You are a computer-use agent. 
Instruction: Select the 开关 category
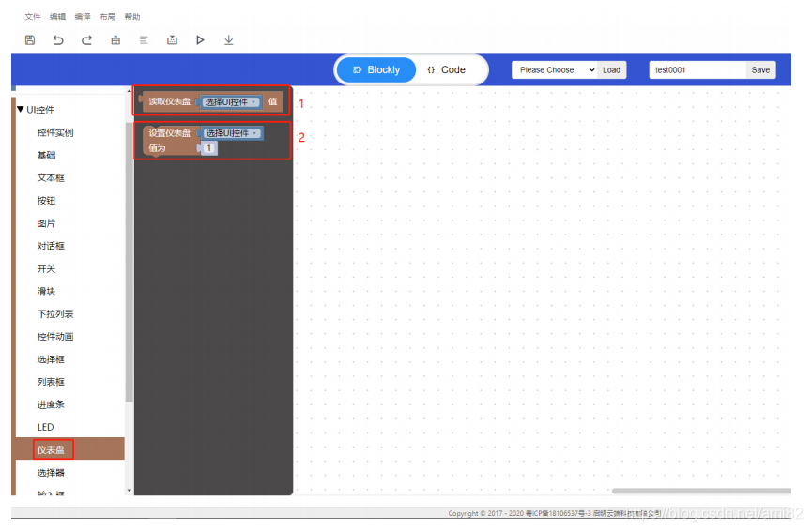click(x=46, y=268)
